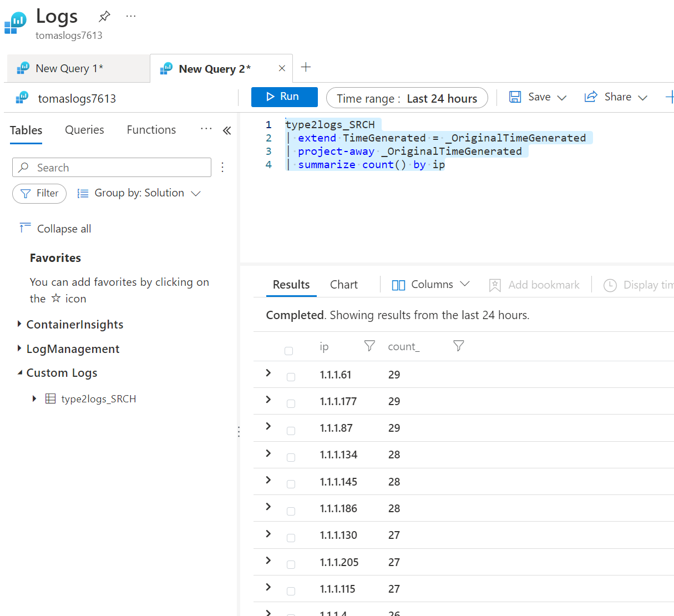Collapse the side pane with the double chevron

pyautogui.click(x=227, y=130)
